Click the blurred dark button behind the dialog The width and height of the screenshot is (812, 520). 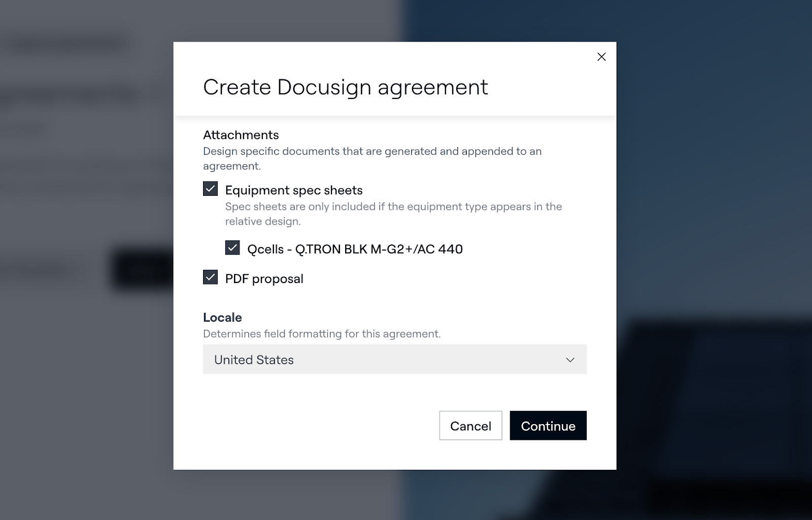(x=142, y=269)
